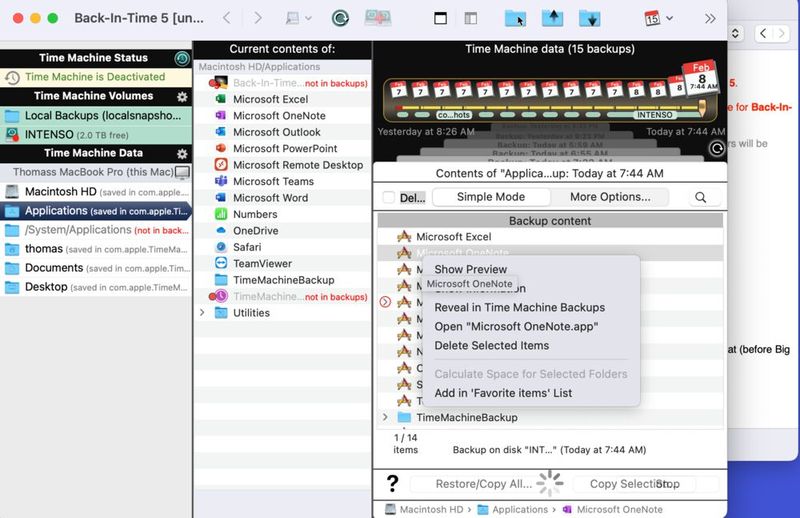This screenshot has height=518, width=800.
Task: Click Microsoft Teams icon in current contents
Action: click(x=221, y=181)
